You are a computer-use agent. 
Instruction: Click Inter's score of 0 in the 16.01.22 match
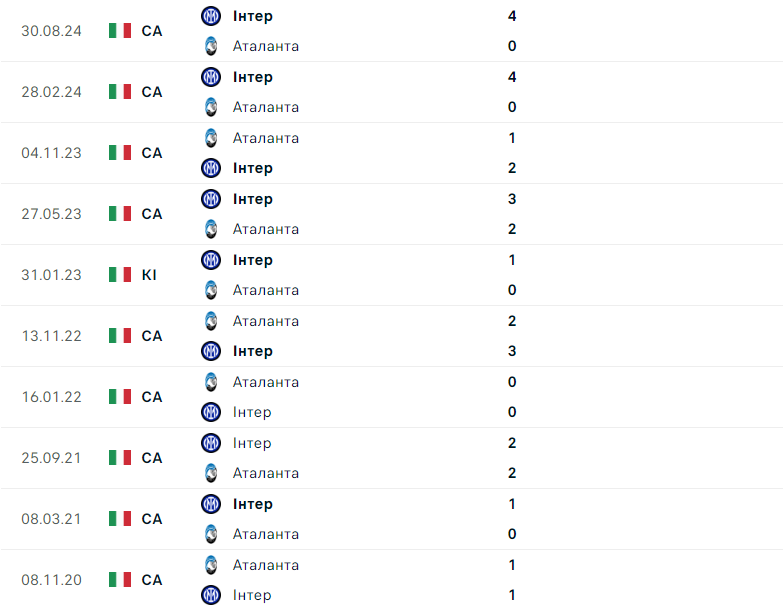(512, 412)
